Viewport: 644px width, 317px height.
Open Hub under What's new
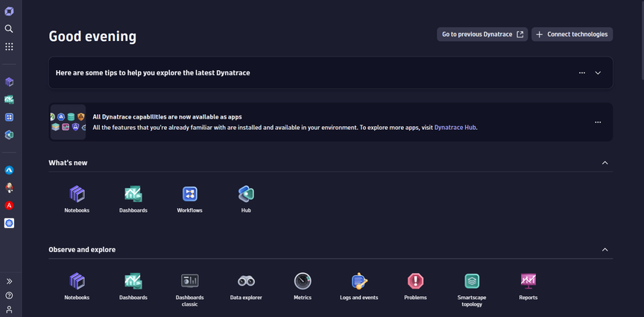(x=246, y=199)
